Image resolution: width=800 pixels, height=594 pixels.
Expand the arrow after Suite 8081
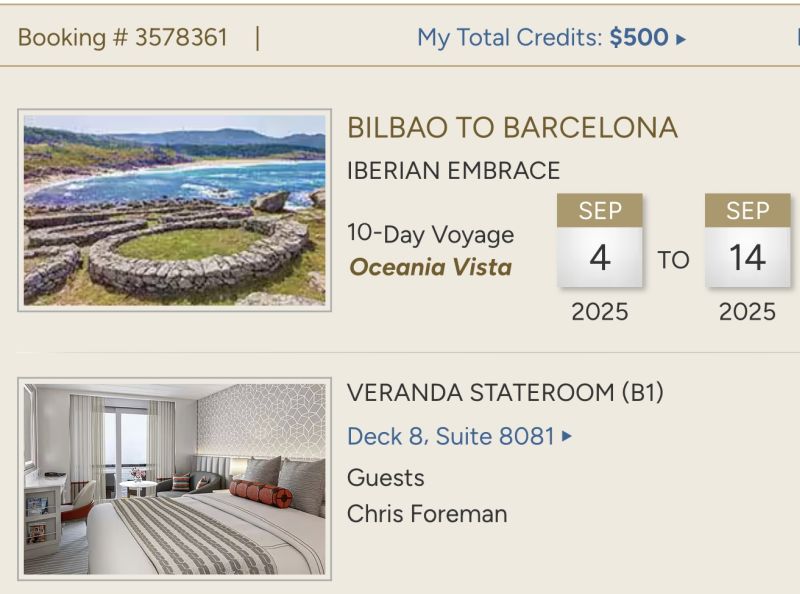coord(568,436)
